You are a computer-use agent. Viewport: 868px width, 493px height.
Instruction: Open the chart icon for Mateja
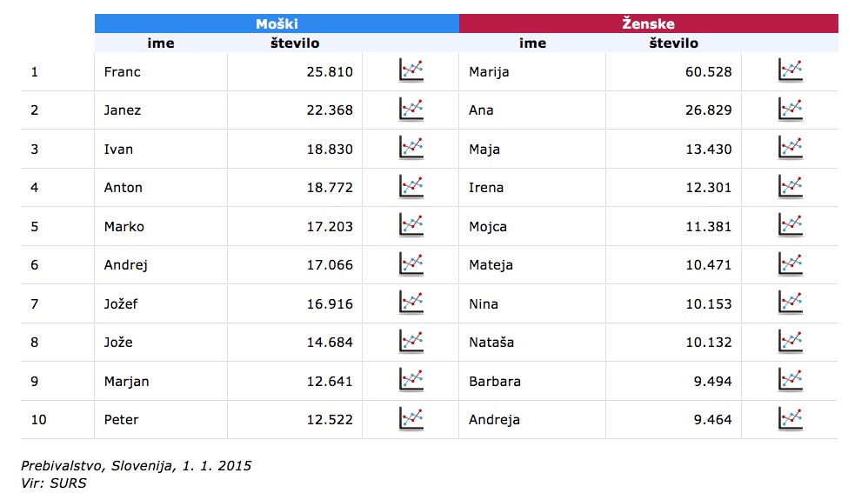[791, 264]
